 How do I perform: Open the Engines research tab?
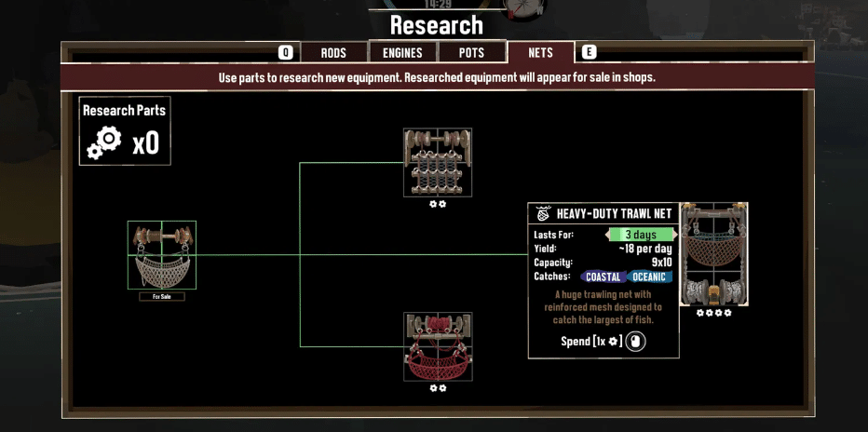coord(402,53)
